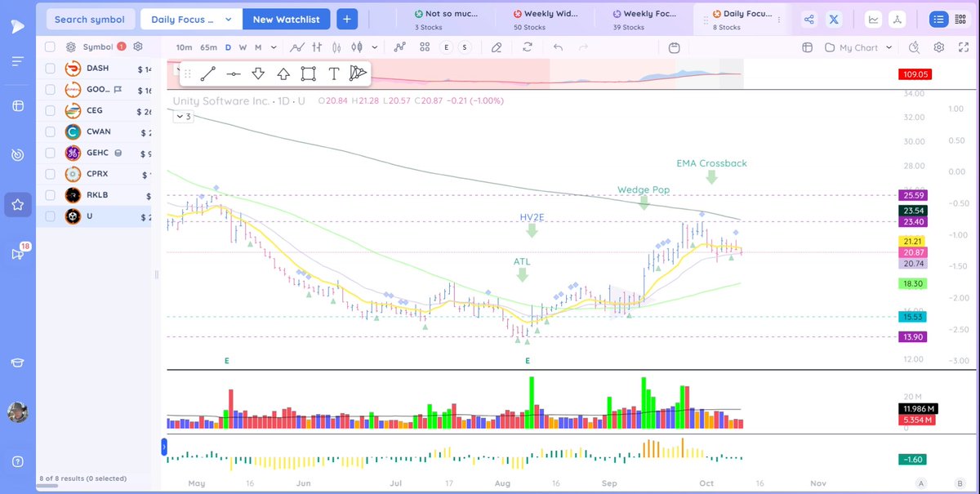Select the rectangle drawing tool
The image size is (980, 494).
307,73
